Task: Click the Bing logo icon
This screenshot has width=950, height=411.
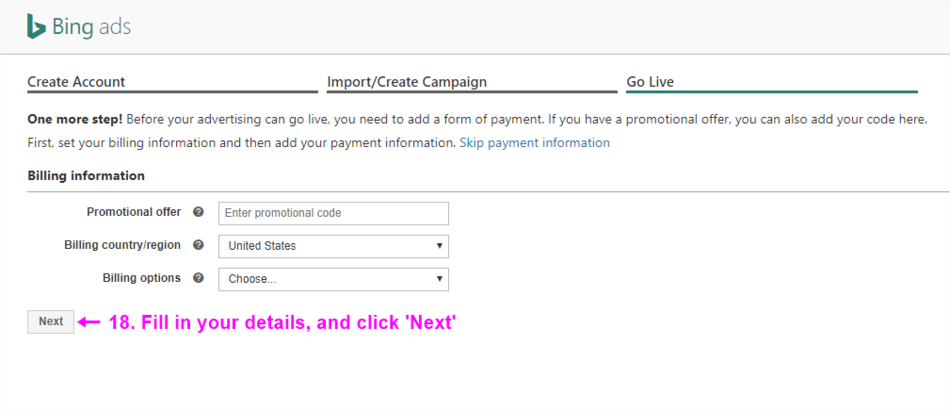Action: pos(36,27)
